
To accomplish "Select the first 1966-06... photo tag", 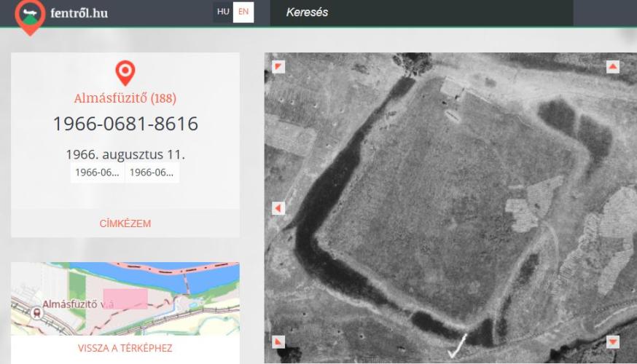I will (98, 173).
